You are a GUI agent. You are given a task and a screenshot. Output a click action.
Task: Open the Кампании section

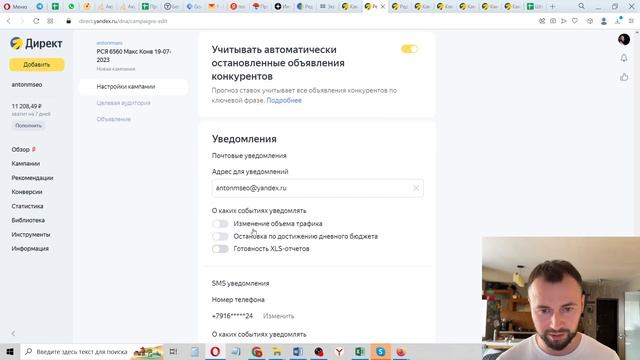[x=26, y=164]
